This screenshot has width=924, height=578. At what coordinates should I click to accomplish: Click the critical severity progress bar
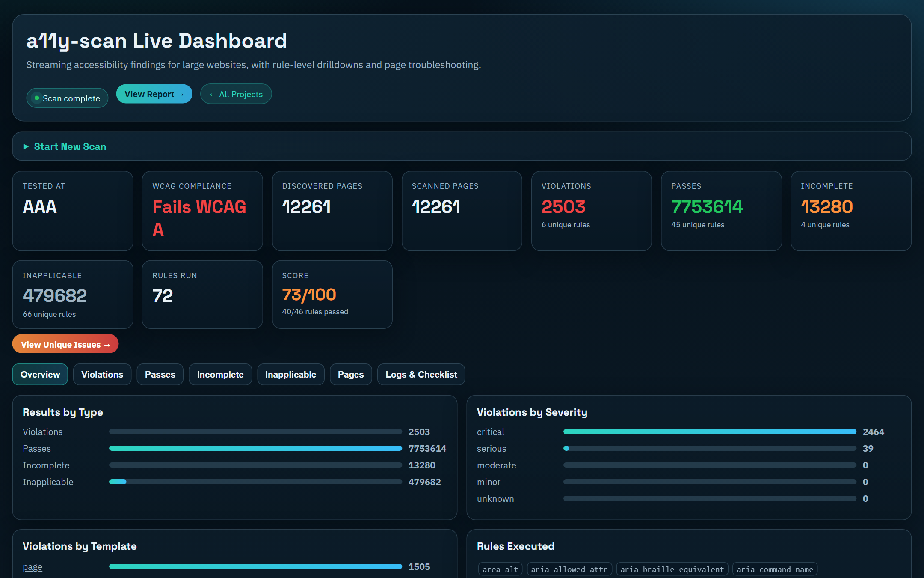(x=710, y=432)
